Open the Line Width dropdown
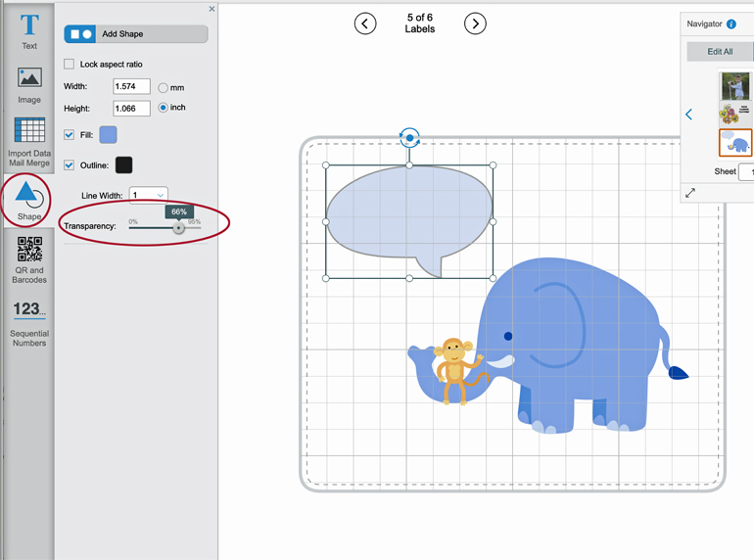Image resolution: width=754 pixels, height=560 pixels. coord(148,196)
